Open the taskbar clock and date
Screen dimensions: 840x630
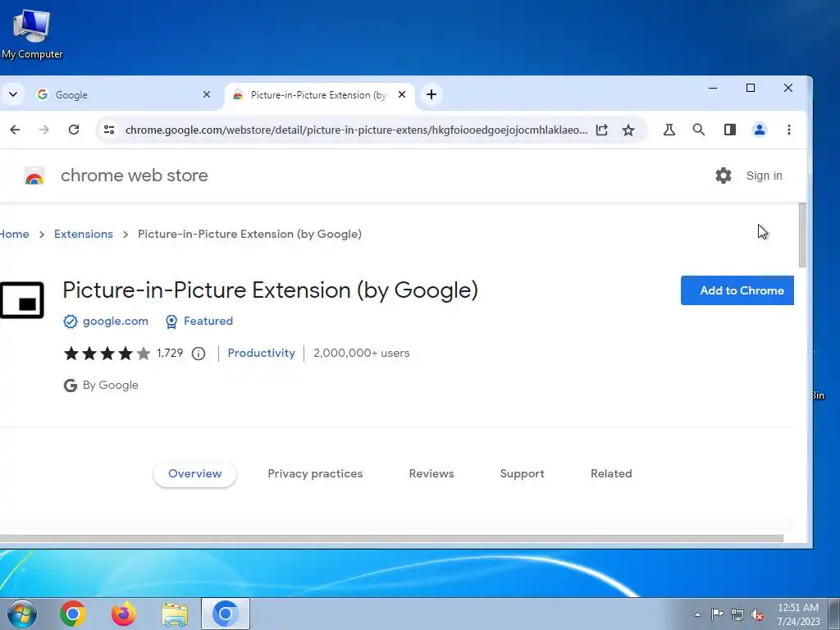tap(798, 614)
